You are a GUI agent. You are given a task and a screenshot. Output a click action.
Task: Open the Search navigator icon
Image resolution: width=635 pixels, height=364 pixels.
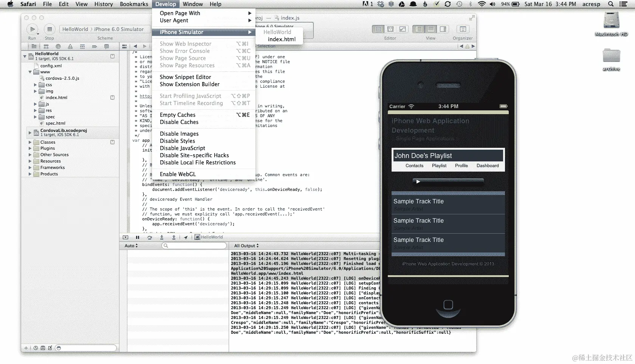[x=58, y=46]
